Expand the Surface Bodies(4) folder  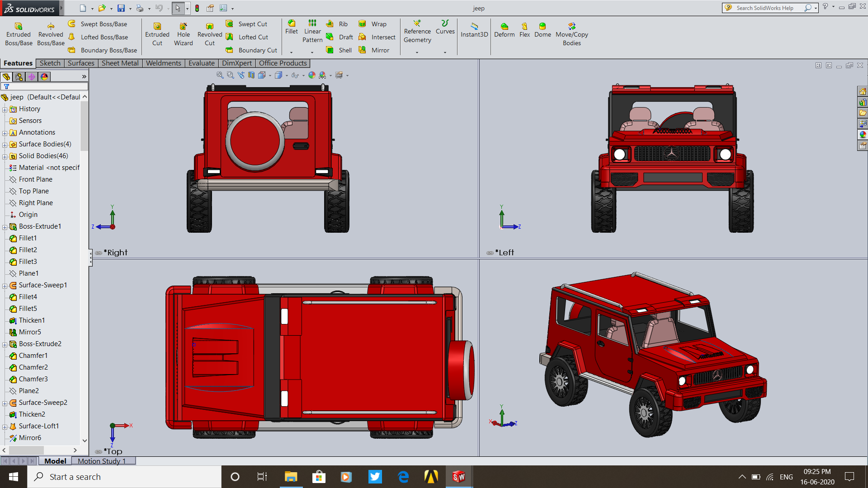point(5,145)
